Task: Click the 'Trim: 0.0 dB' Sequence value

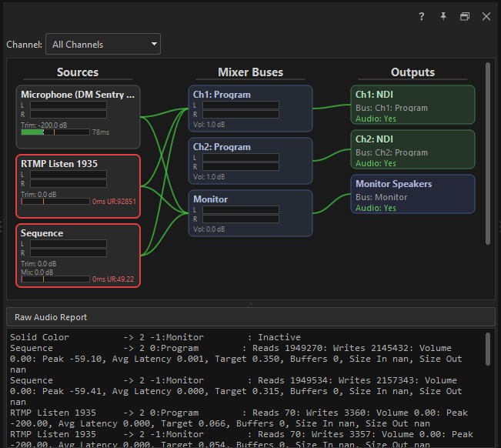Action: tap(38, 263)
